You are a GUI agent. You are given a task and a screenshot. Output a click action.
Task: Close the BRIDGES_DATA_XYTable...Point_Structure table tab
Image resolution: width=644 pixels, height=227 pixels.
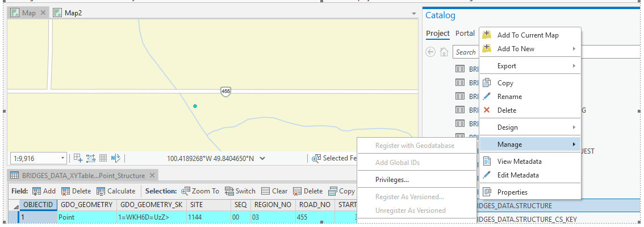click(152, 176)
